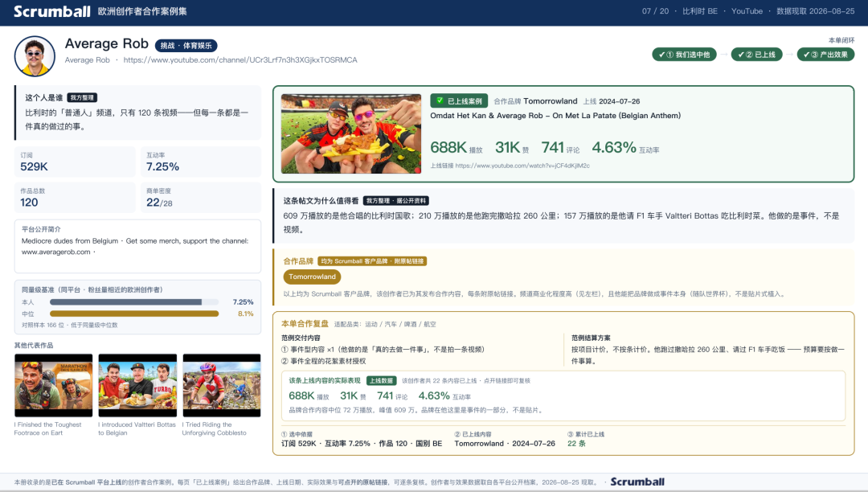868x492 pixels.
Task: Click the green 已上线案例 check badge
Action: click(459, 100)
